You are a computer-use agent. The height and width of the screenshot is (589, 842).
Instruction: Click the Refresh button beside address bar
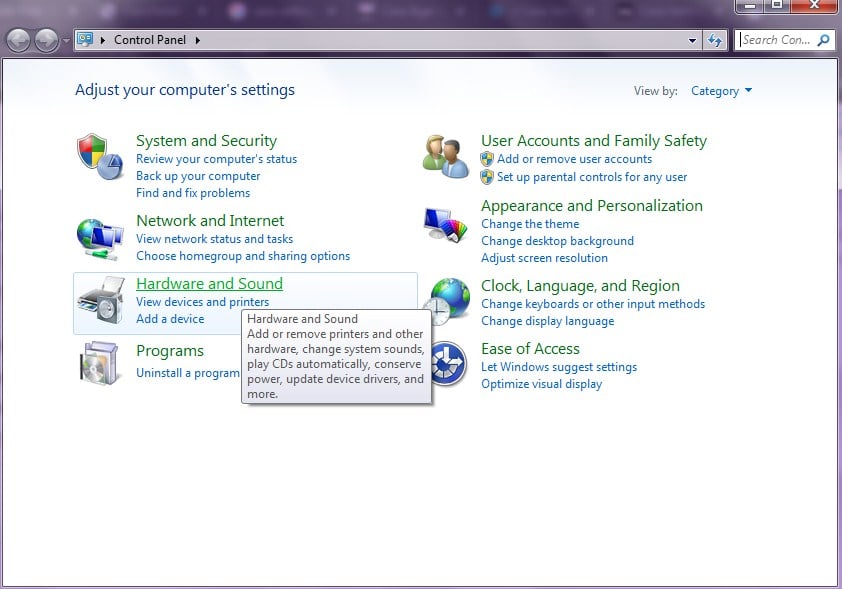click(x=715, y=40)
